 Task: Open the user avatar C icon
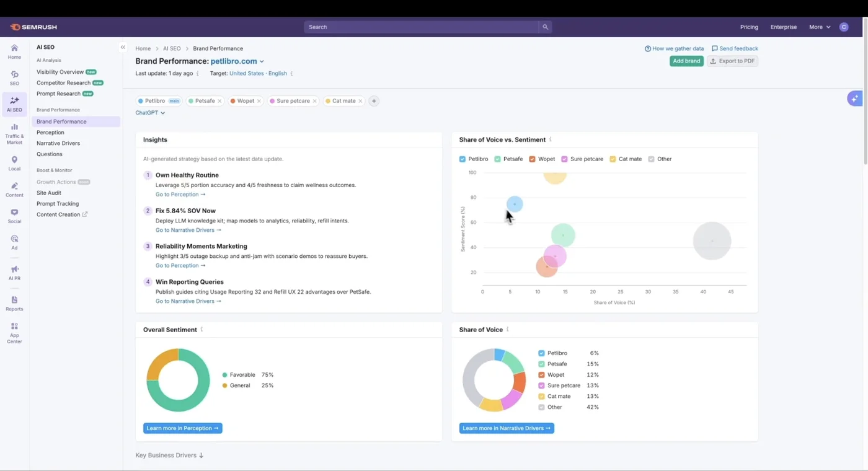pos(844,27)
